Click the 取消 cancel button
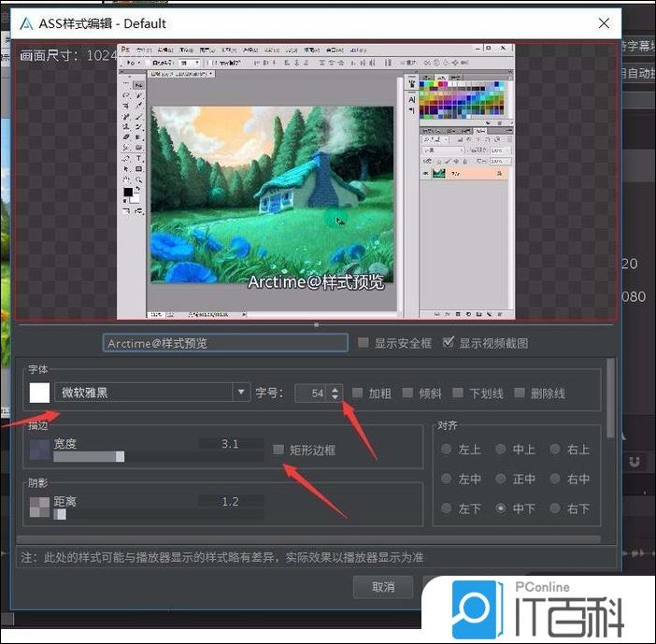656x644 pixels. [x=383, y=587]
